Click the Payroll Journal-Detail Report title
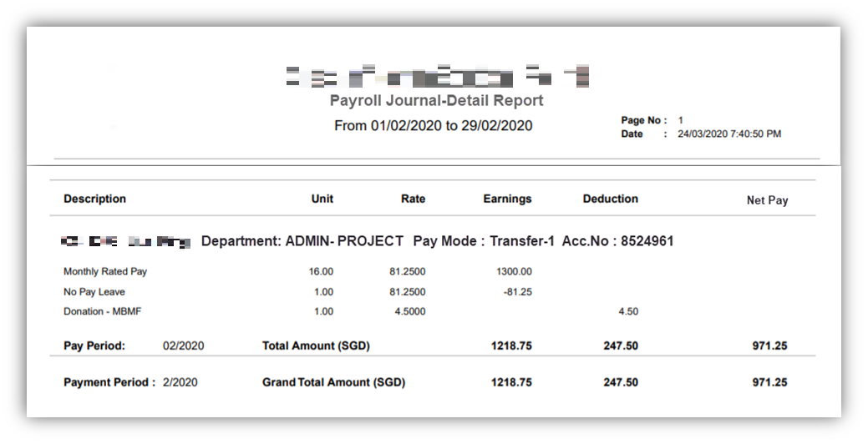The height and width of the screenshot is (444, 868). pyautogui.click(x=436, y=101)
